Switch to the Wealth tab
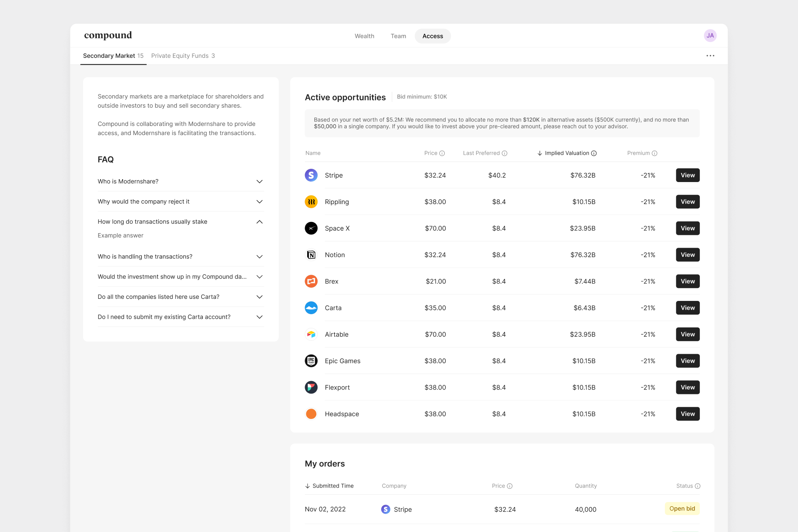 point(365,36)
